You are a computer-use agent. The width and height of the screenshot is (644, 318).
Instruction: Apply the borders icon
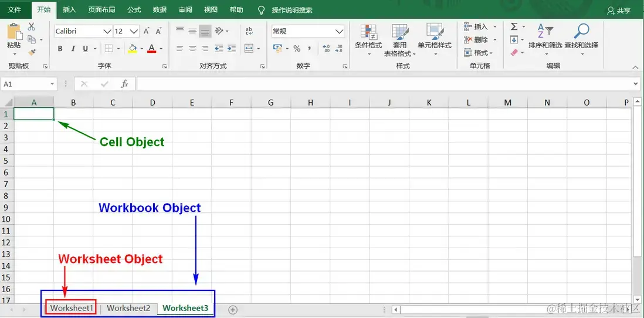109,49
